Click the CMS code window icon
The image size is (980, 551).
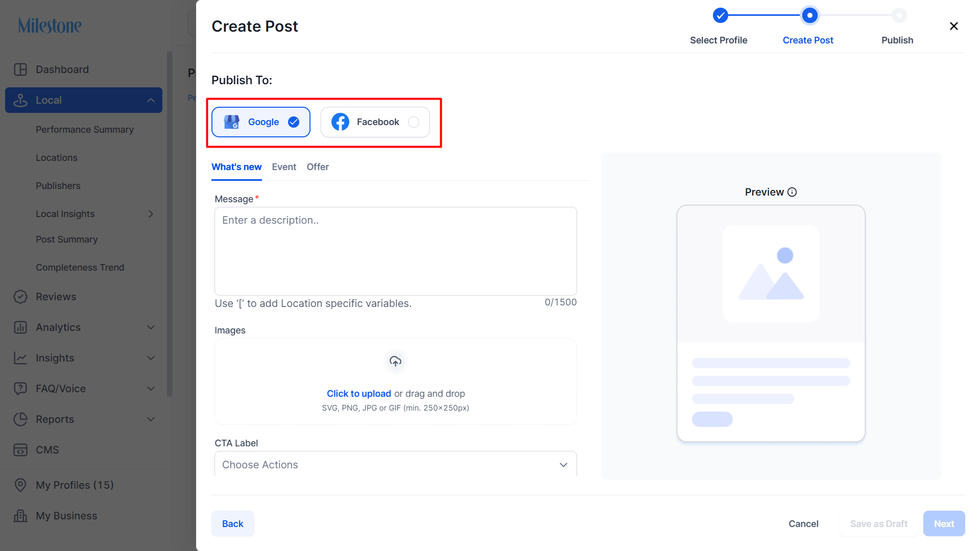click(20, 450)
